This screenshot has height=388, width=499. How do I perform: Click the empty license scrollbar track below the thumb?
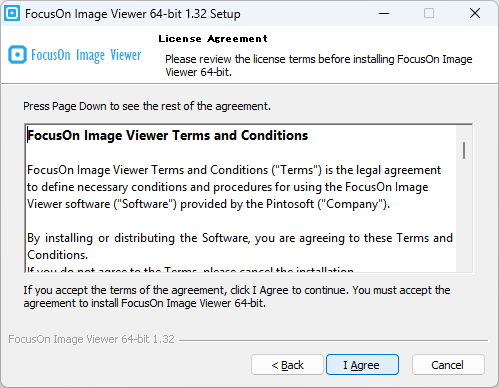pos(464,217)
